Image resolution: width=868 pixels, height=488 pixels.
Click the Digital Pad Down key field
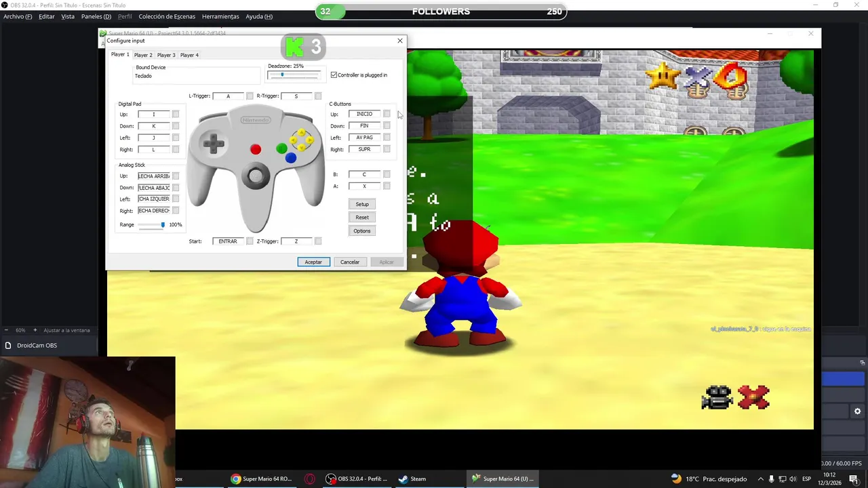153,125
